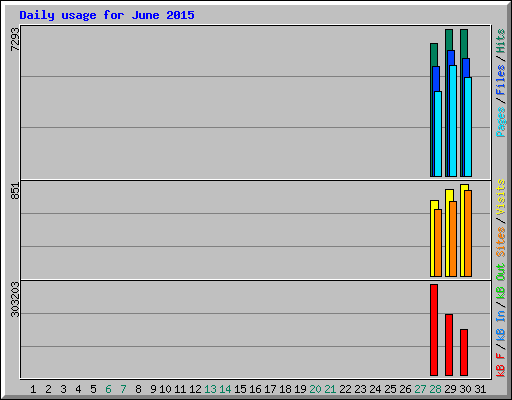This screenshot has width=512, height=400.
Task: Click the cyan Pages bar for day 28
Action: pos(438,134)
